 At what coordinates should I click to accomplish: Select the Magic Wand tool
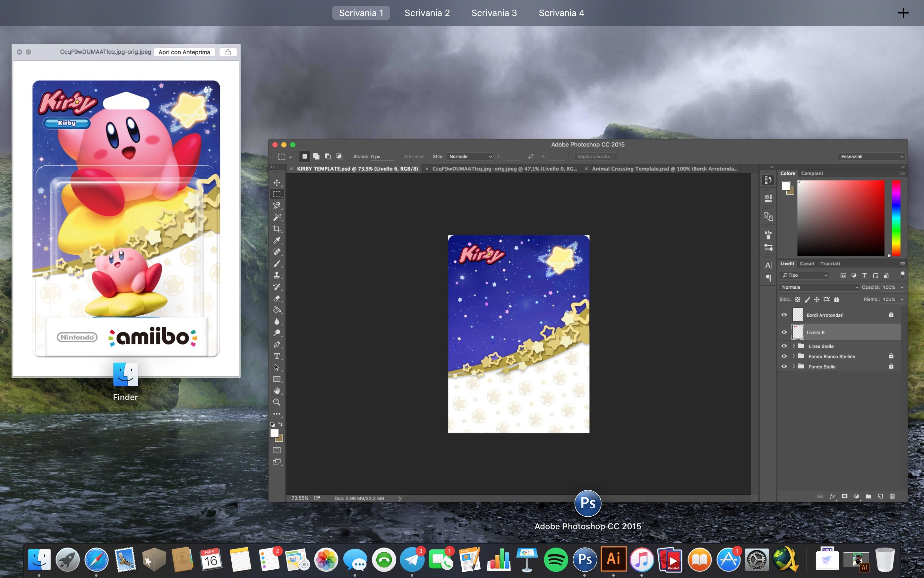[x=277, y=217]
